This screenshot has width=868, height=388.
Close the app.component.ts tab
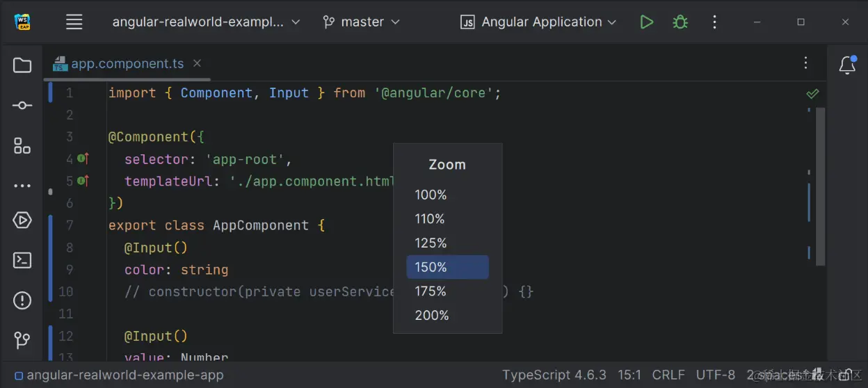197,63
